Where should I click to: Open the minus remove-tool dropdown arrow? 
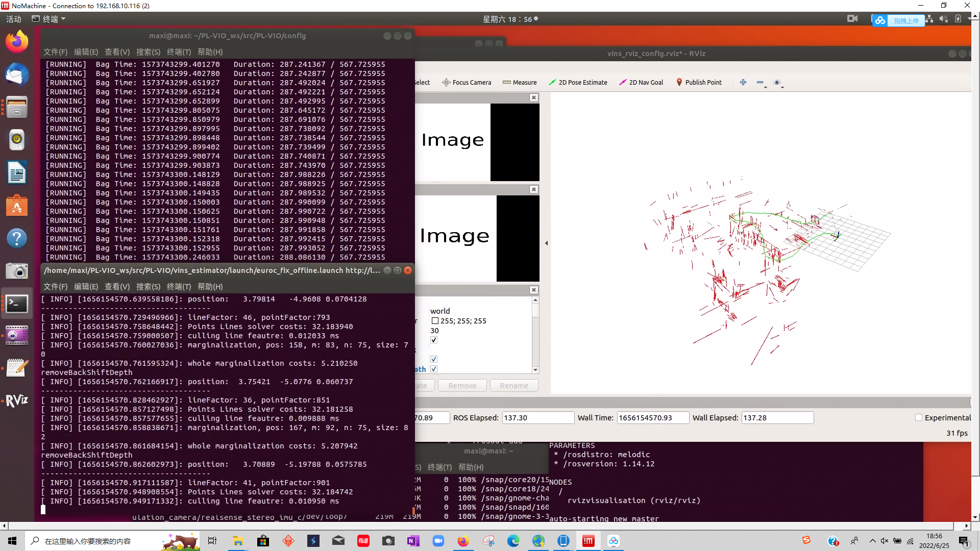tap(766, 87)
